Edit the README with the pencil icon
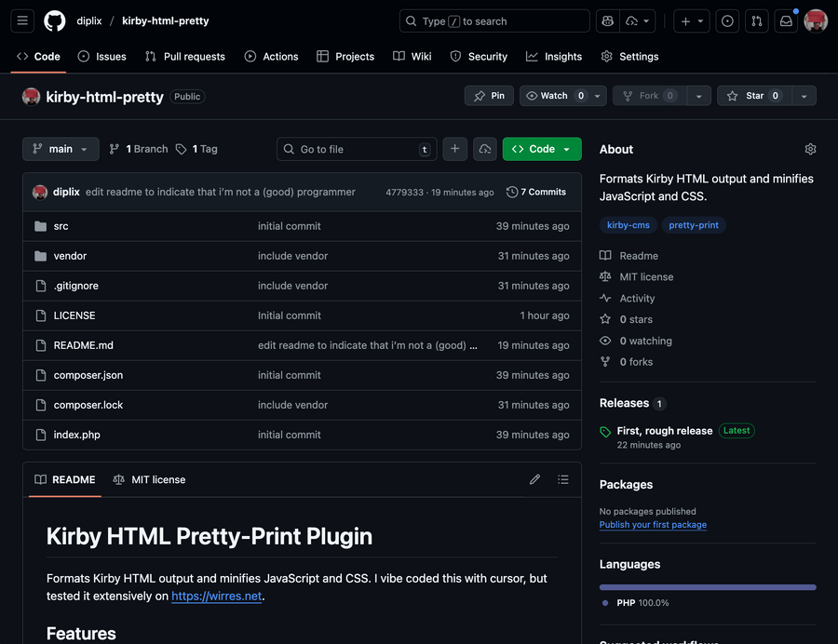The image size is (838, 644). 535,479
